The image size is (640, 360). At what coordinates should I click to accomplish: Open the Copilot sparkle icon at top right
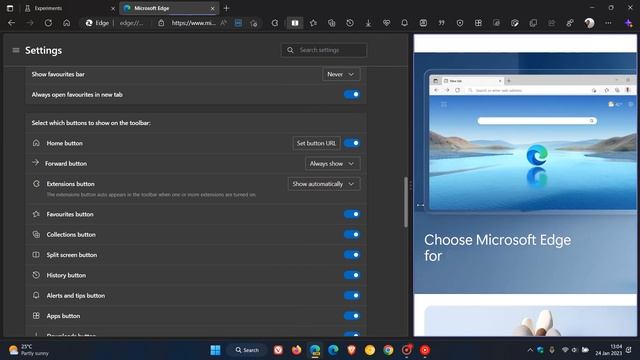(629, 23)
